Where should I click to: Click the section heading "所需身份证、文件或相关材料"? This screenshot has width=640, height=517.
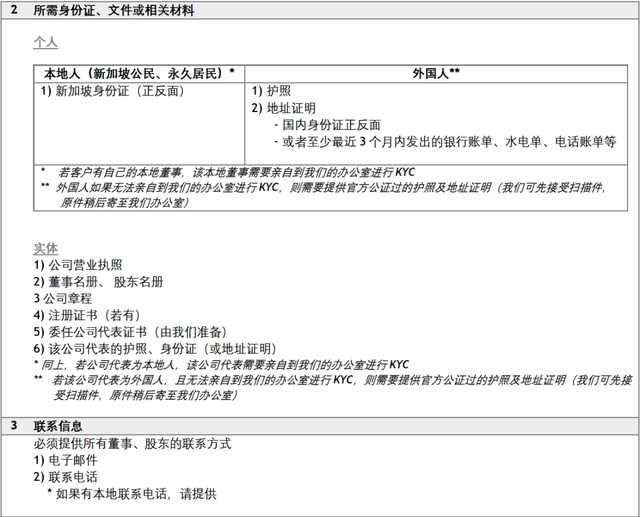pyautogui.click(x=113, y=11)
